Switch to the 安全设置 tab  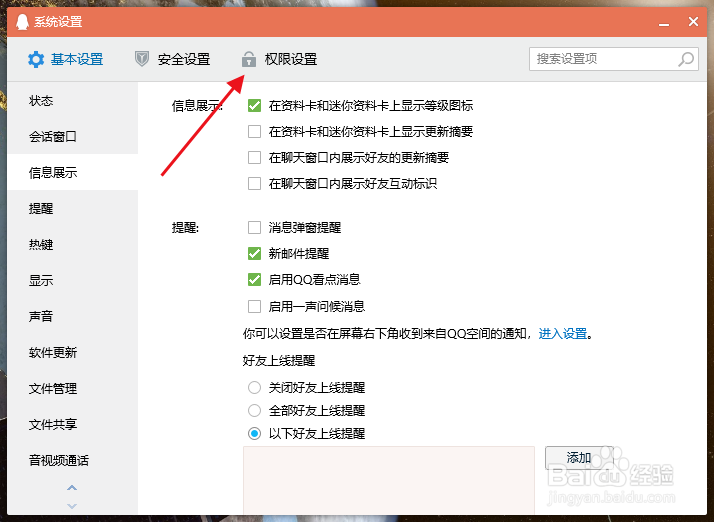coord(173,59)
